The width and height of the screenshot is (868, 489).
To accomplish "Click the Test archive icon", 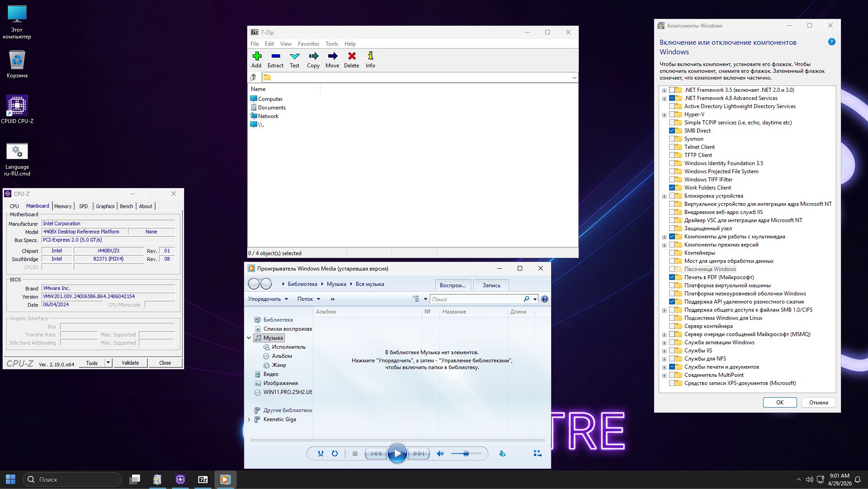I will (294, 59).
